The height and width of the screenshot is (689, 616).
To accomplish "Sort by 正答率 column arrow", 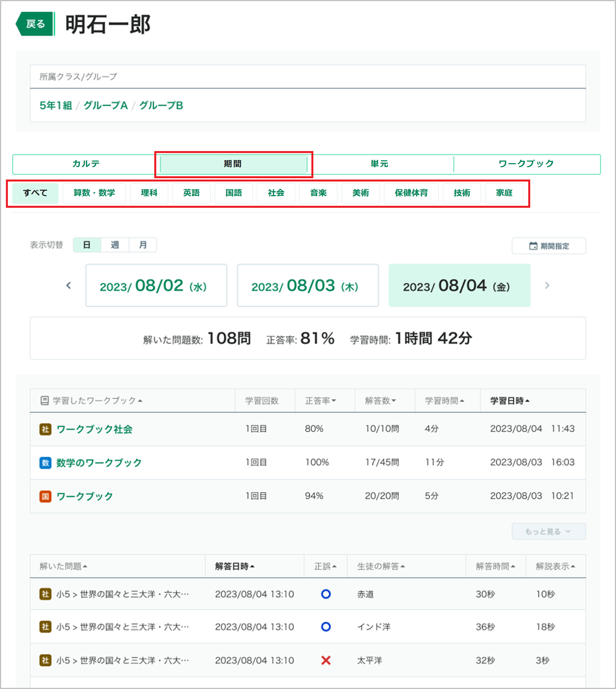I will (x=334, y=400).
